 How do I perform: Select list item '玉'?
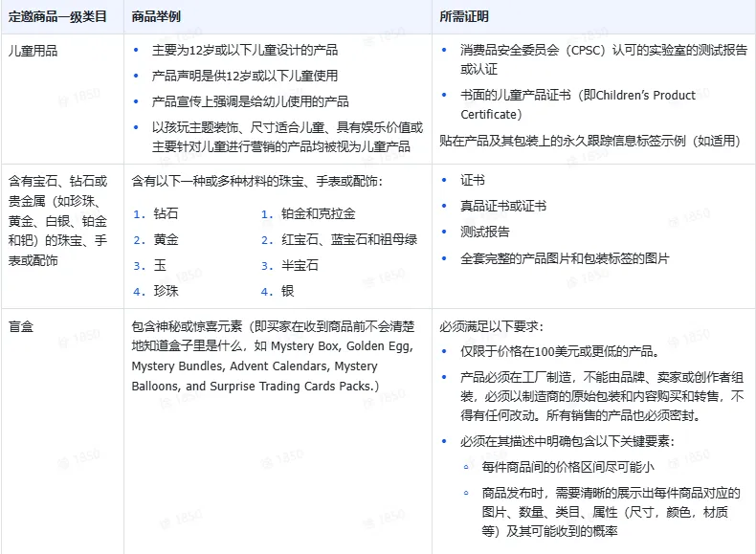point(160,265)
